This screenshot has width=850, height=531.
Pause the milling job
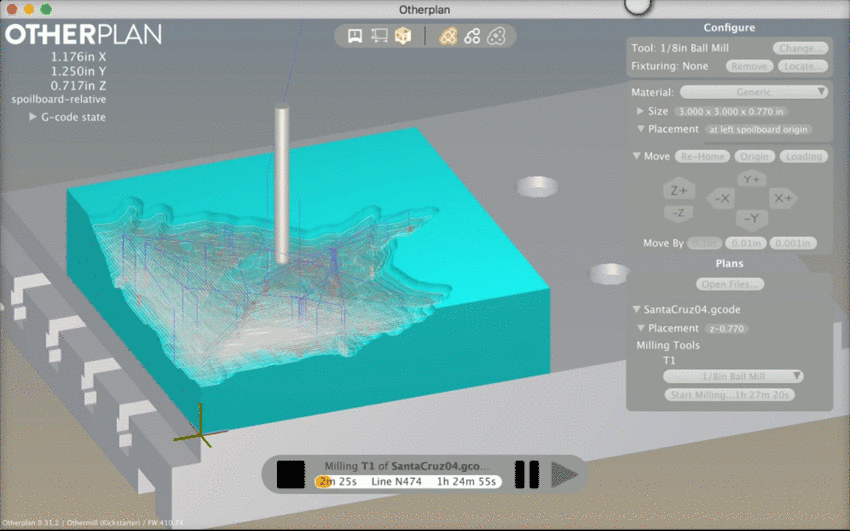526,475
